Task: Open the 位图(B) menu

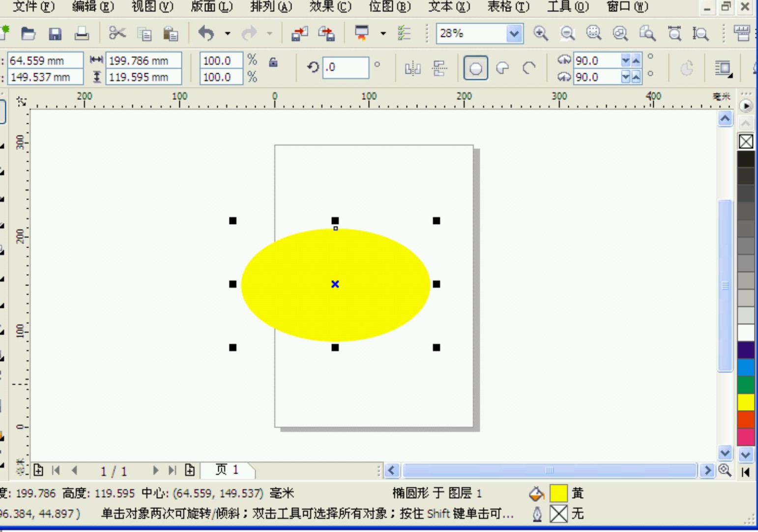Action: pyautogui.click(x=390, y=6)
